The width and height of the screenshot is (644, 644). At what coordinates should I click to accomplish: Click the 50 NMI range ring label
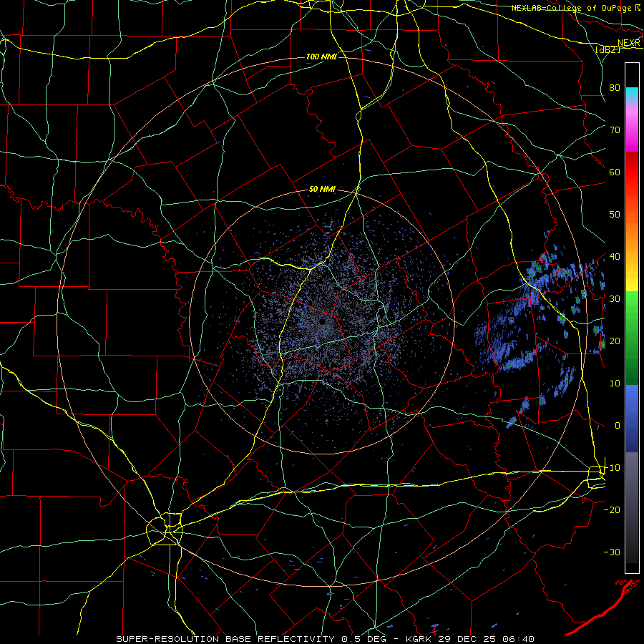[x=322, y=190]
